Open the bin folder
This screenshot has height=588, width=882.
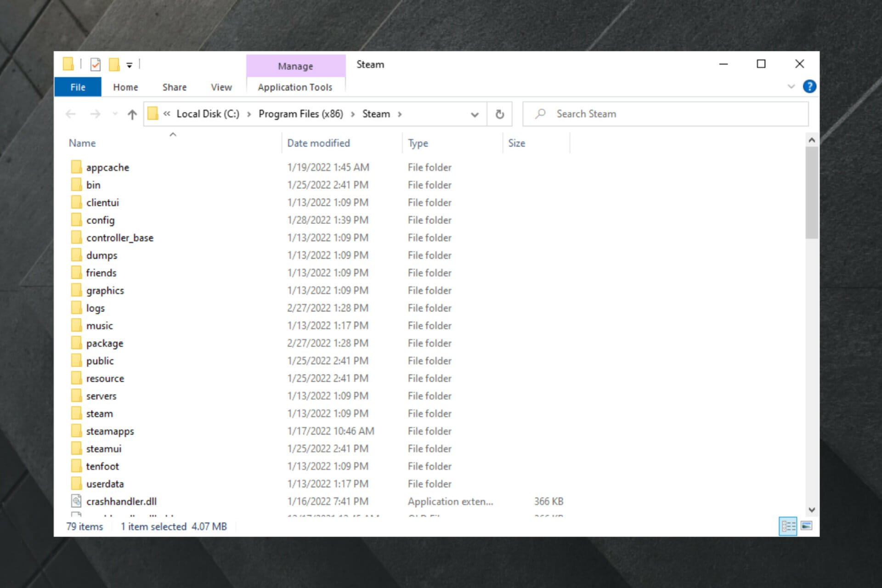point(92,184)
